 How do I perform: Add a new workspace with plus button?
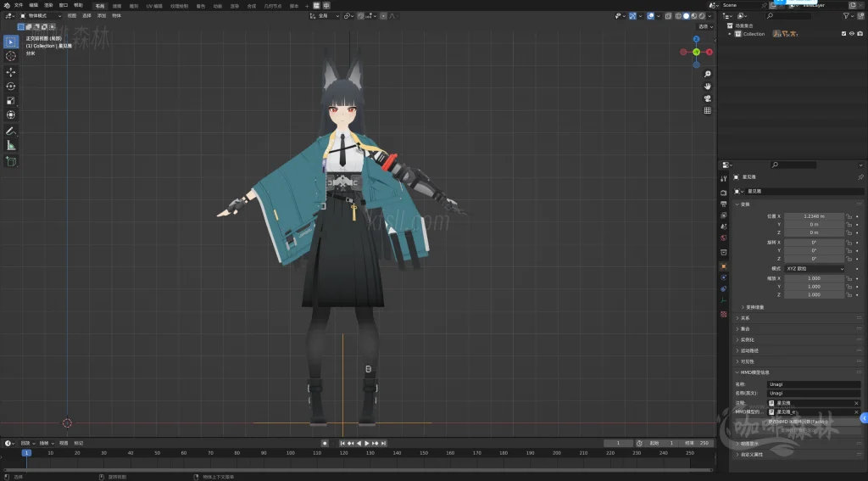pyautogui.click(x=307, y=6)
